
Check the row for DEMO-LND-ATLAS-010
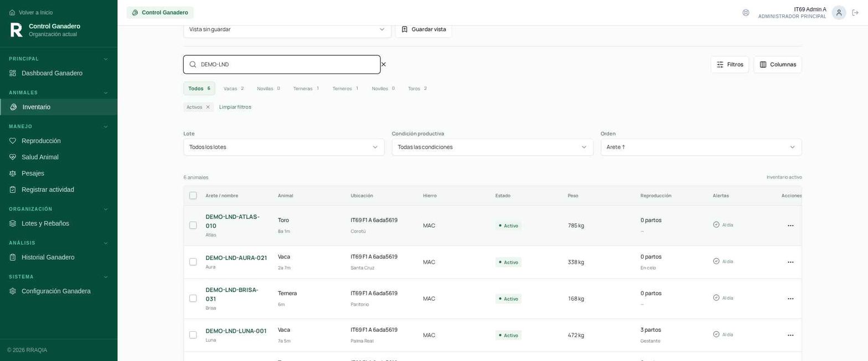coord(193,226)
